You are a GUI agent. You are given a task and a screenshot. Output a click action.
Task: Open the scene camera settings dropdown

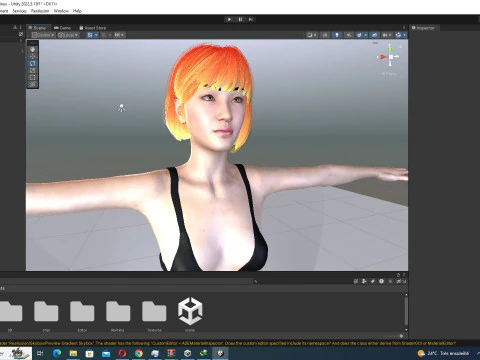pyautogui.click(x=387, y=35)
